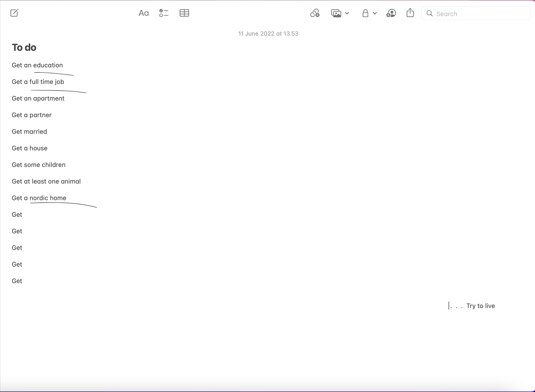This screenshot has width=535, height=392.
Task: Open the collaborate add-people icon
Action: [391, 13]
